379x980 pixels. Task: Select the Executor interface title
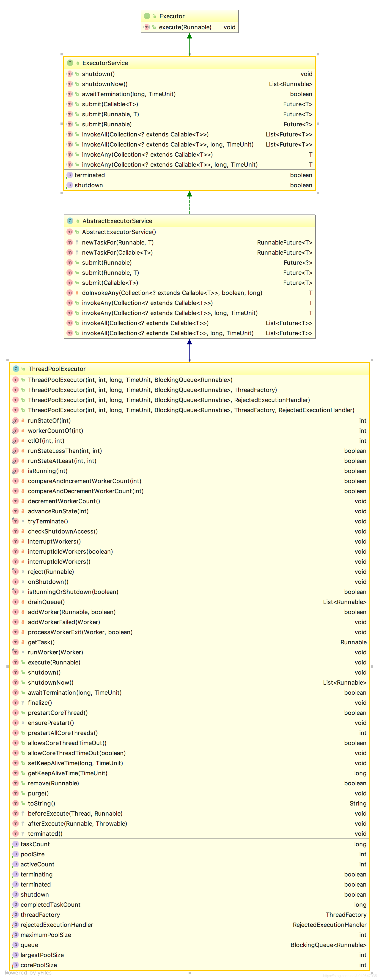tap(172, 16)
